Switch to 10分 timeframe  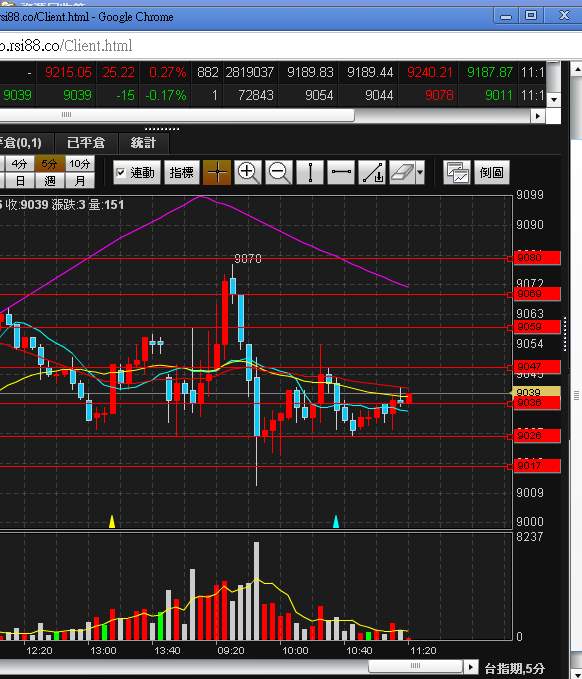click(x=80, y=164)
